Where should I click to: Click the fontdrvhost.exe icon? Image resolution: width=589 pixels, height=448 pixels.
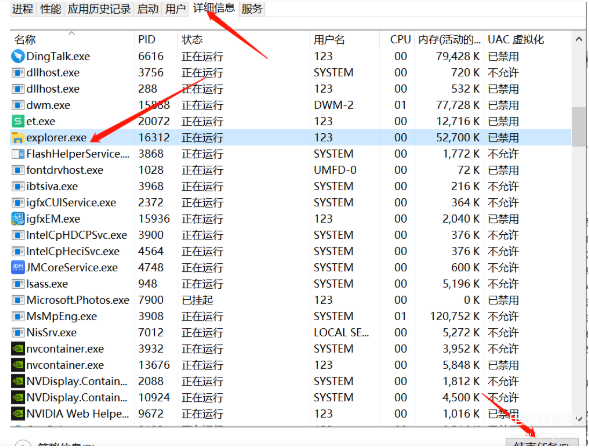(18, 170)
